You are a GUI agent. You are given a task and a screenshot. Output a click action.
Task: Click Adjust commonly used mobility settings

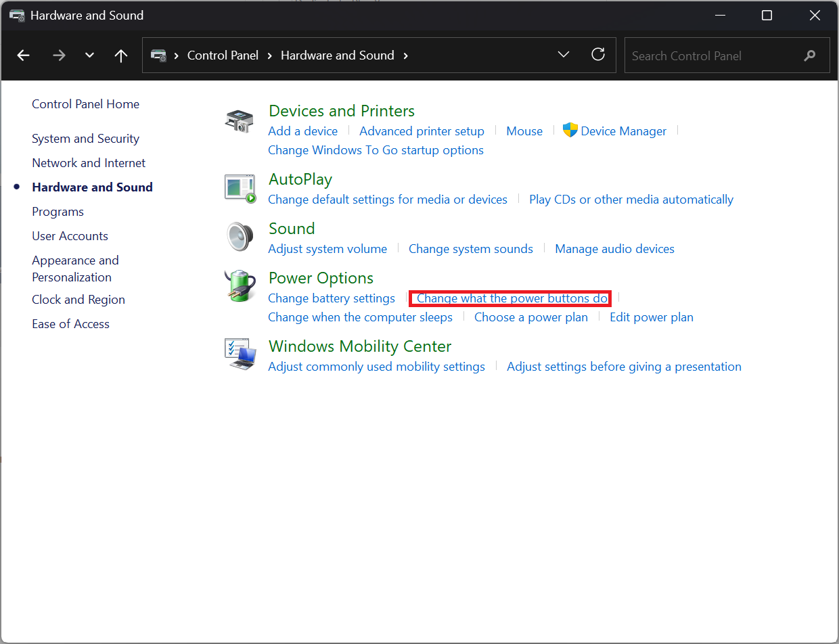tap(376, 367)
